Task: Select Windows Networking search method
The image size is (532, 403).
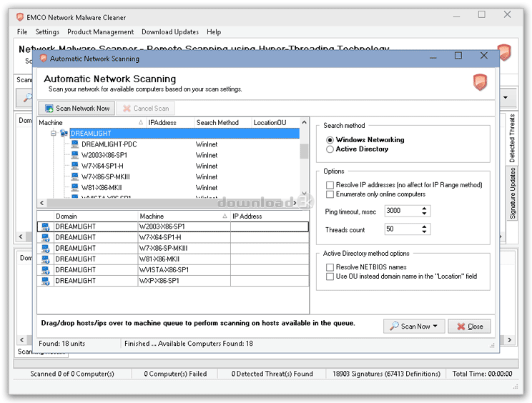Action: coord(330,140)
